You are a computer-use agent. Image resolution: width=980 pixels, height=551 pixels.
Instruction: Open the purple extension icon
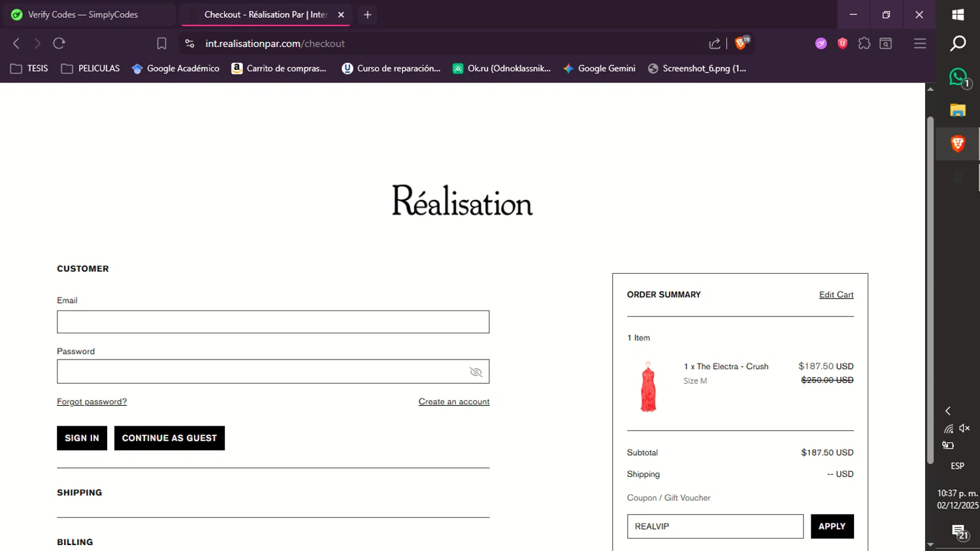[x=821, y=44]
